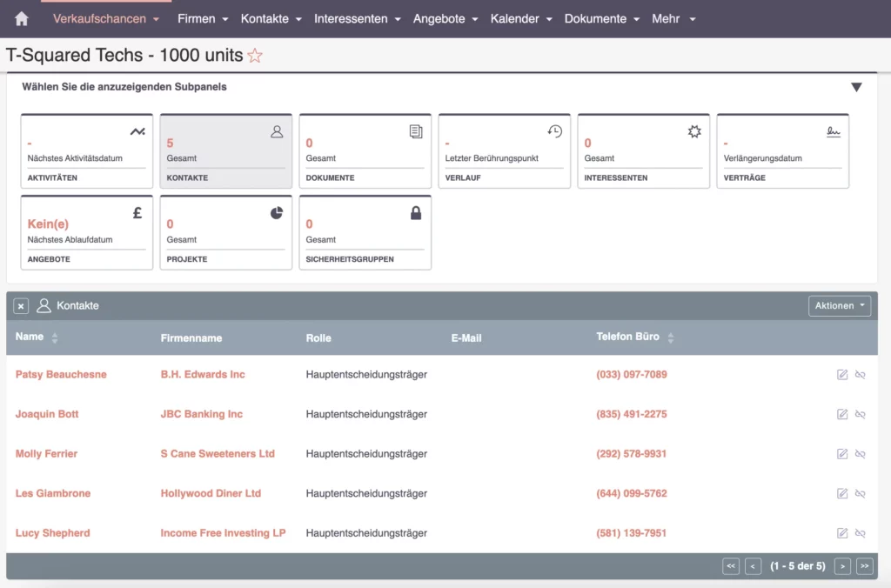The height and width of the screenshot is (588, 891).
Task: Edit contact Molly Ferrier pencil icon
Action: (x=842, y=454)
